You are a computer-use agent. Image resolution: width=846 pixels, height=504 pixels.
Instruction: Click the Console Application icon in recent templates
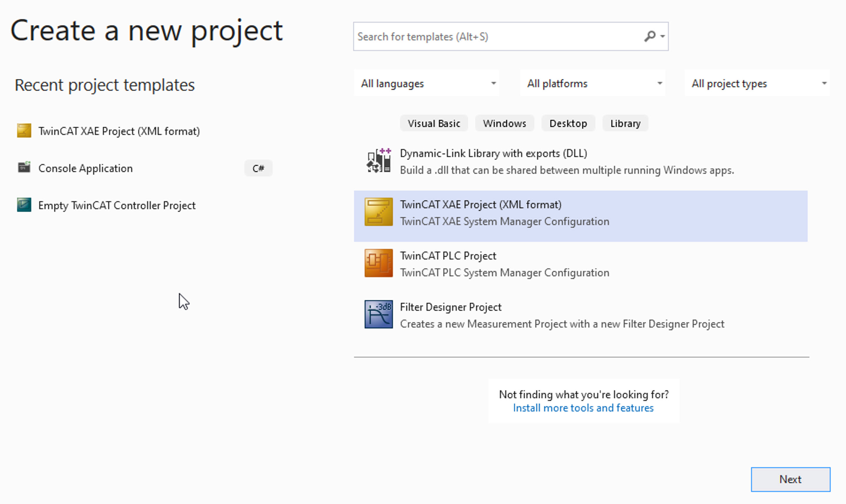coord(24,167)
